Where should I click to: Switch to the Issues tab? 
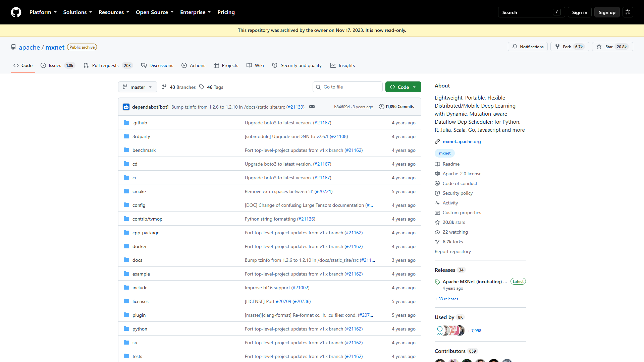(x=58, y=66)
